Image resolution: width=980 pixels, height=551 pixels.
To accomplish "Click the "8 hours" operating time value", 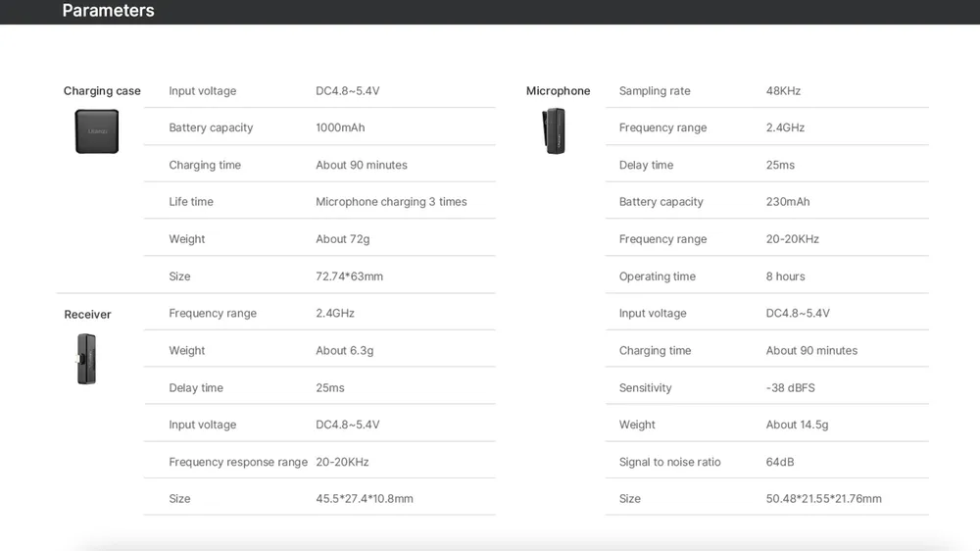I will coord(785,276).
